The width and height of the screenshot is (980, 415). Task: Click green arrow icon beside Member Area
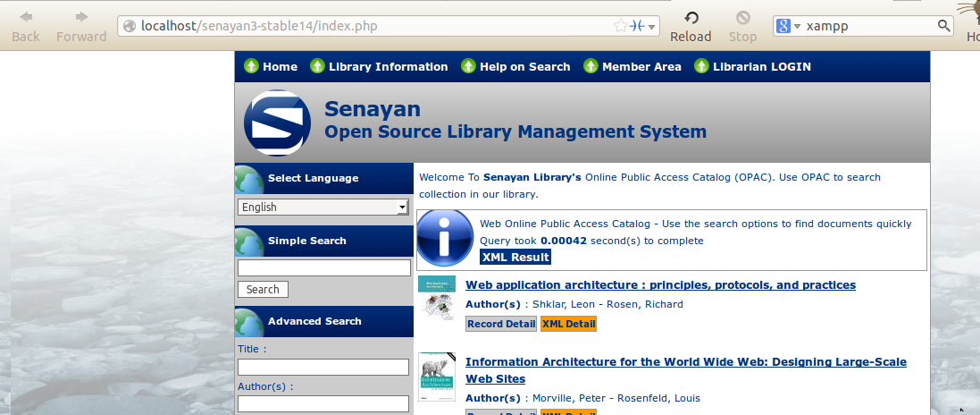click(x=591, y=65)
